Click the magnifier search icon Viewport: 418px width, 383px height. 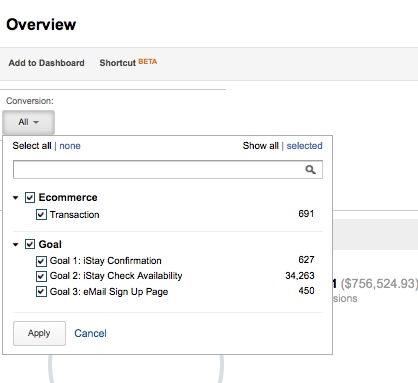tap(310, 170)
